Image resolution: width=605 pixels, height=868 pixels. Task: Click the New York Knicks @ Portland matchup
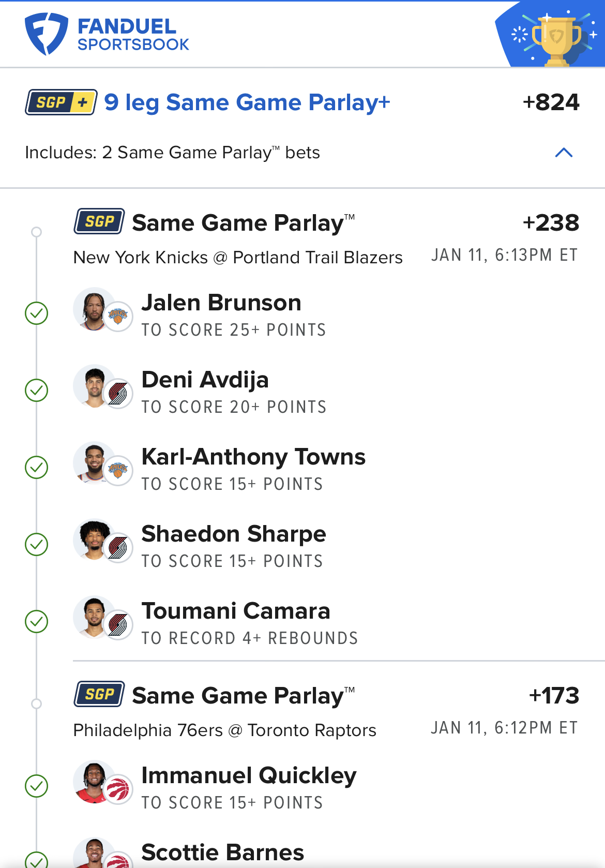tap(238, 257)
